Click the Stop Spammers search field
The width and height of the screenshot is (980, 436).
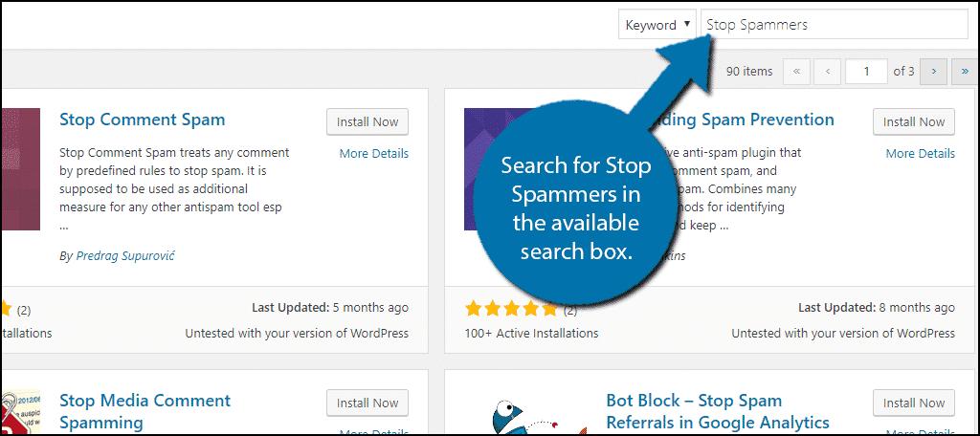[835, 25]
